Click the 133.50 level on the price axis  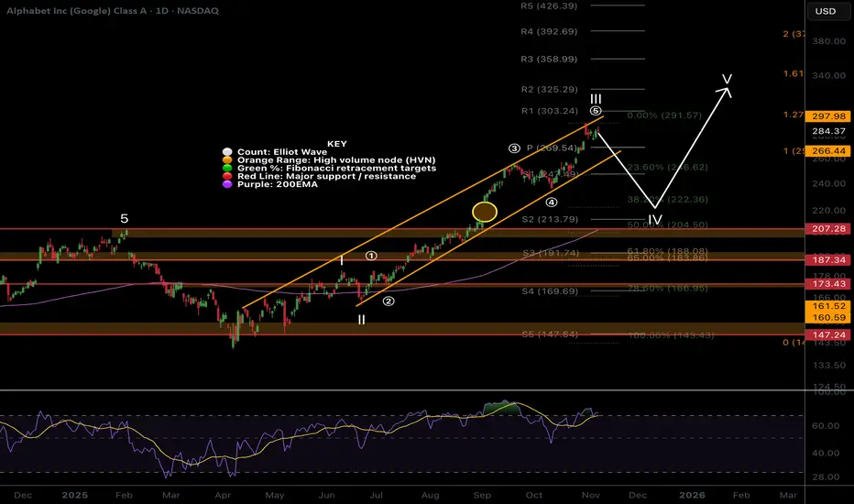tap(828, 366)
